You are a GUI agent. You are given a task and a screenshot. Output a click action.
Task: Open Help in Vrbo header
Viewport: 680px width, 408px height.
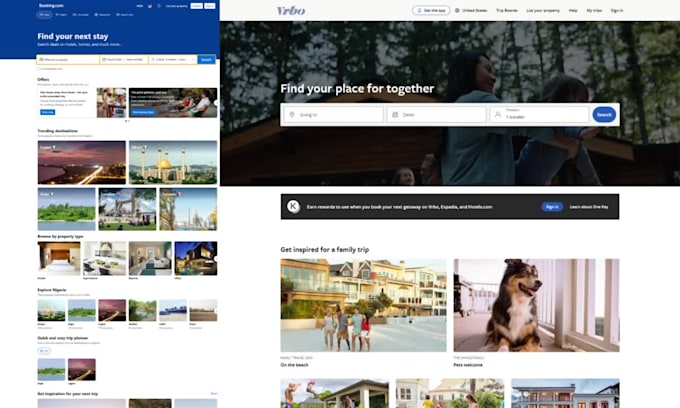point(573,10)
